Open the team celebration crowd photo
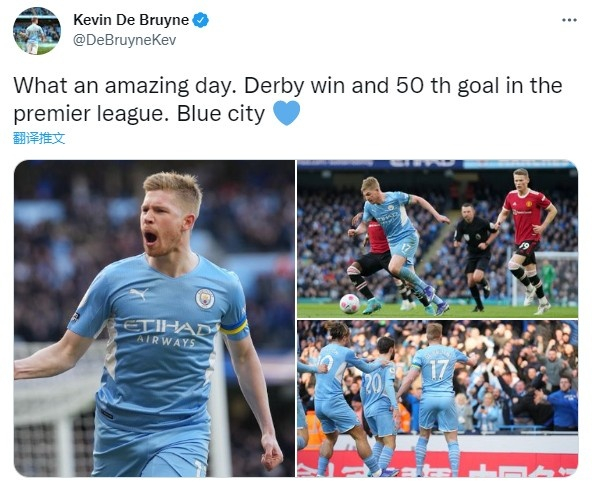 [x=438, y=398]
